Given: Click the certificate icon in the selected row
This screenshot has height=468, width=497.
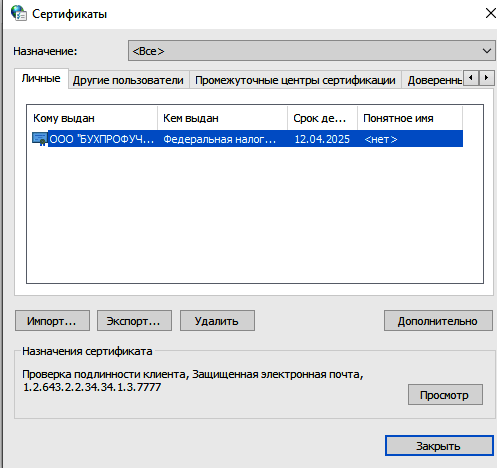Looking at the screenshot, I should pos(39,139).
